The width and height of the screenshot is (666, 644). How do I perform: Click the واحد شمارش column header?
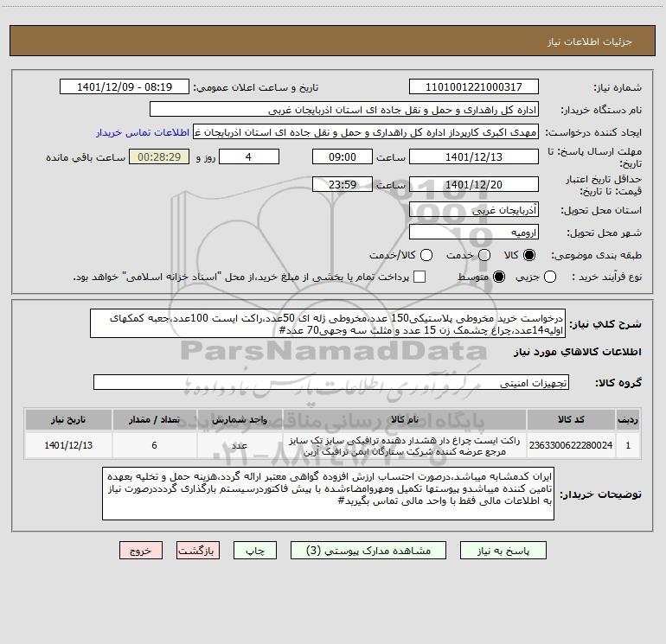pos(240,419)
